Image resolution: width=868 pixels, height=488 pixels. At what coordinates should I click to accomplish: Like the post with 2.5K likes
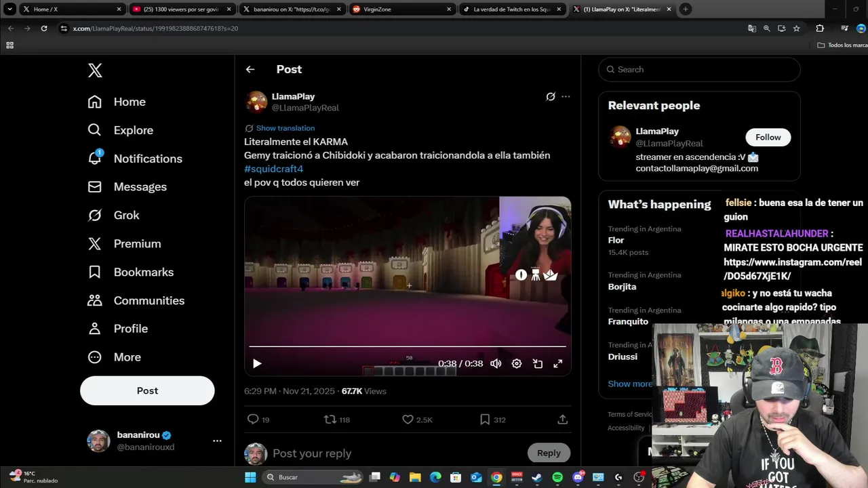[408, 420]
